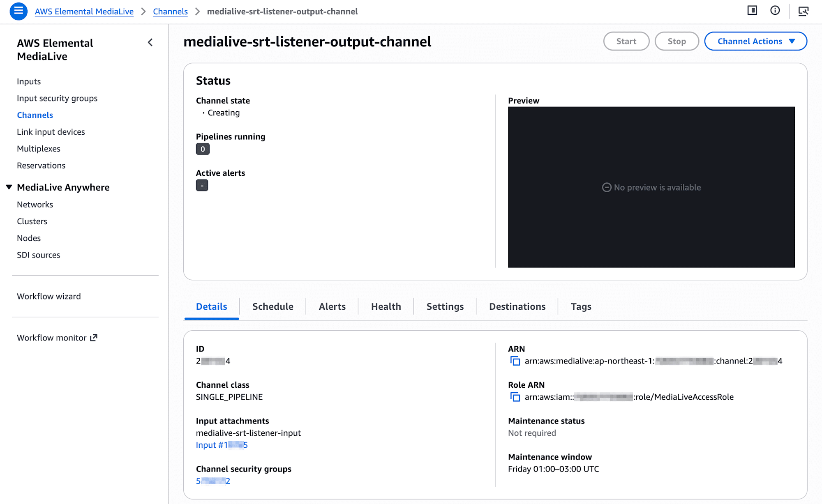Copy the Role ARN
Image resolution: width=822 pixels, height=504 pixels.
(x=515, y=397)
